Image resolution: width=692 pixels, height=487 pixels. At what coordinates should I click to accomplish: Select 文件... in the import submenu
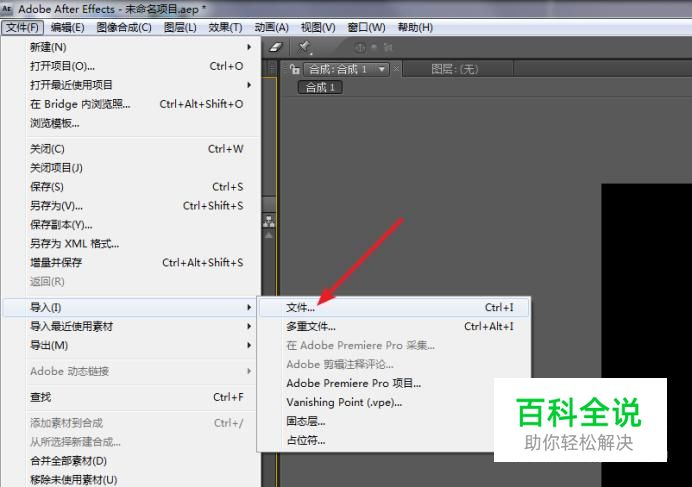(x=394, y=307)
